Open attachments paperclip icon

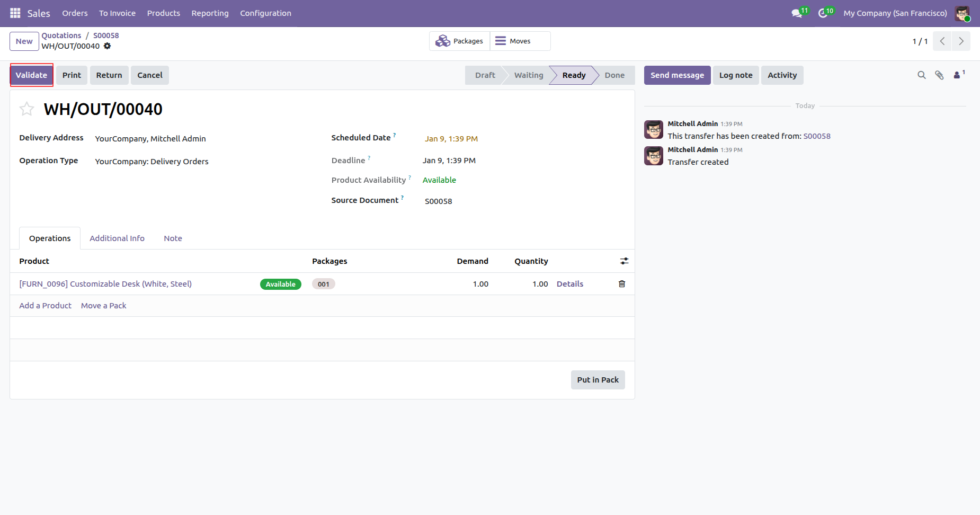939,75
